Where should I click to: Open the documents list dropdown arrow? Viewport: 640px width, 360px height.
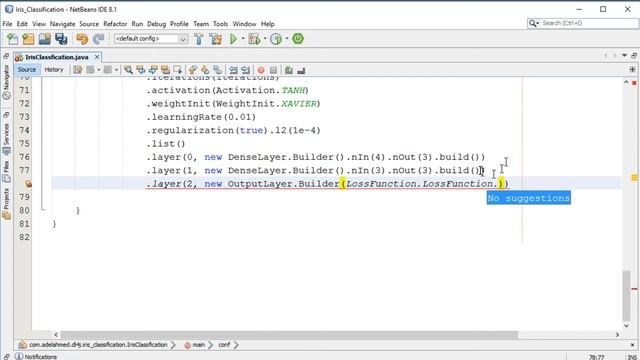point(624,56)
